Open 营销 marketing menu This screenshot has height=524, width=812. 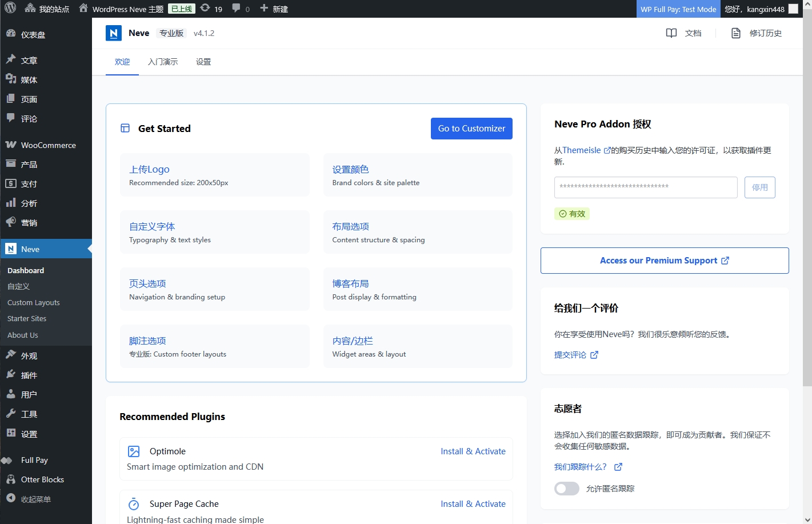point(46,222)
